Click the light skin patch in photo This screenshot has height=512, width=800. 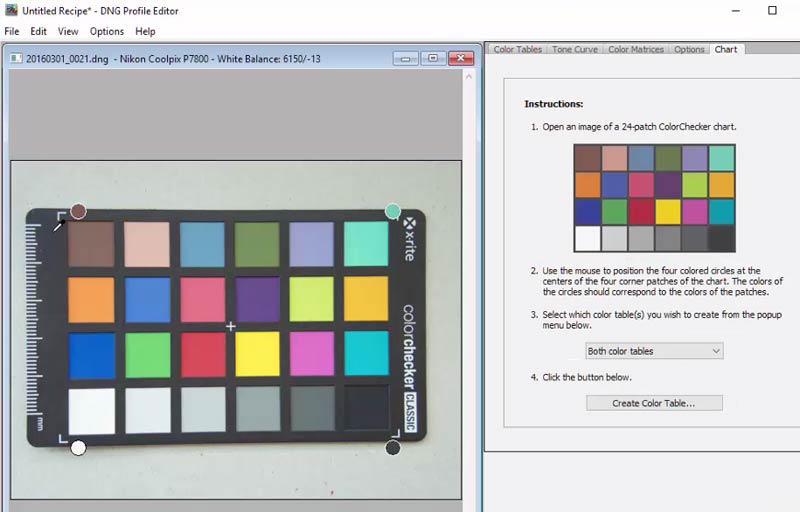(x=147, y=244)
